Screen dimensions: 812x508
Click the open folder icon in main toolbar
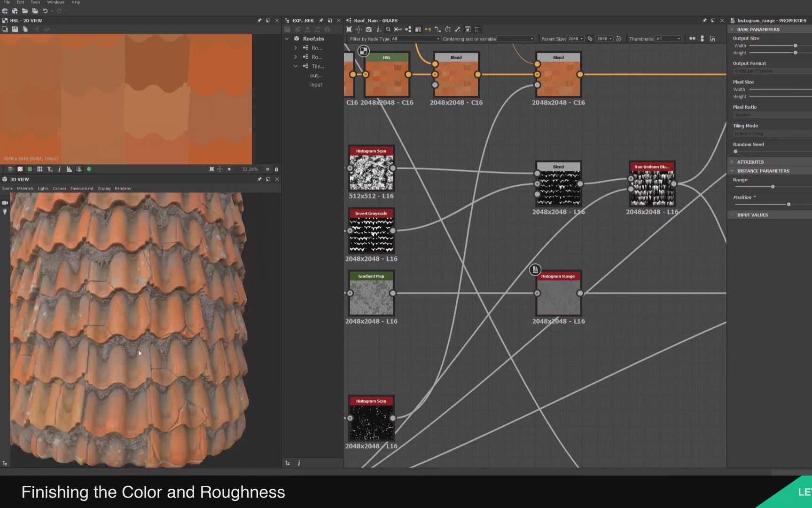[24, 11]
